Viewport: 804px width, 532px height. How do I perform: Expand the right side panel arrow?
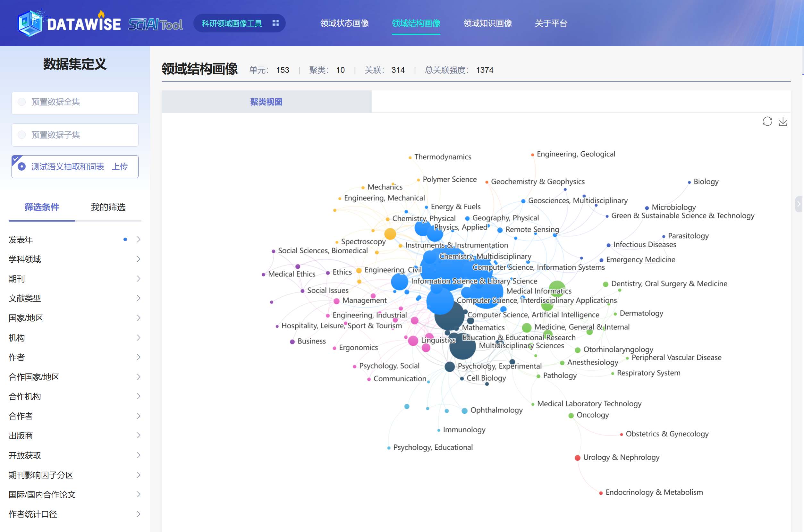[799, 204]
